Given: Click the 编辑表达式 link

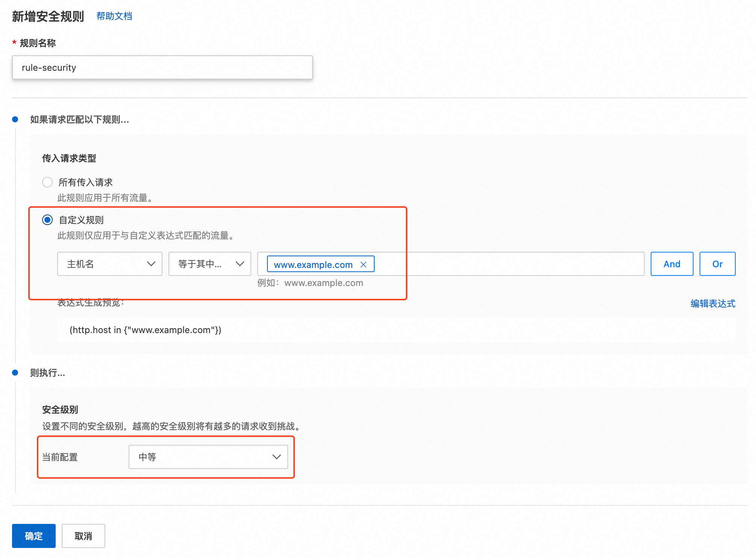Looking at the screenshot, I should pos(713,303).
